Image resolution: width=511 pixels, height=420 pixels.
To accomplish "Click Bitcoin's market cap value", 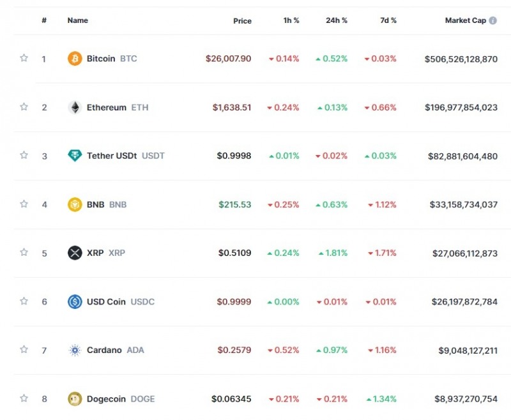I will click(461, 59).
